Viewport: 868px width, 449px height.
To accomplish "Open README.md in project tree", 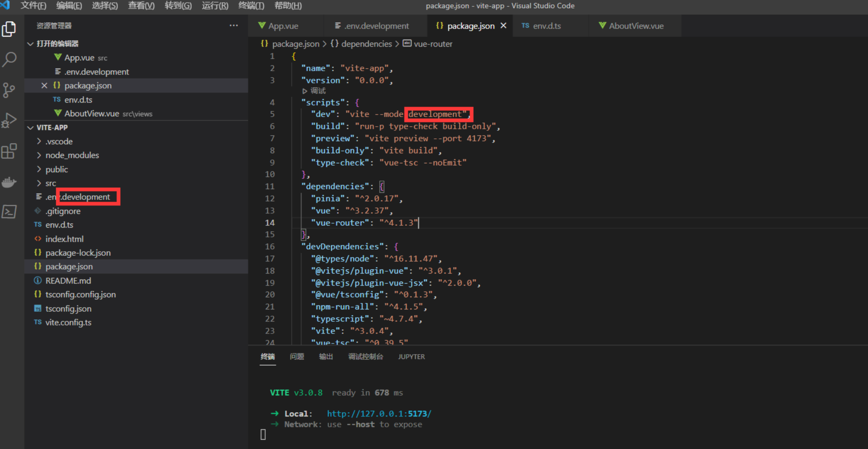I will (137, 280).
